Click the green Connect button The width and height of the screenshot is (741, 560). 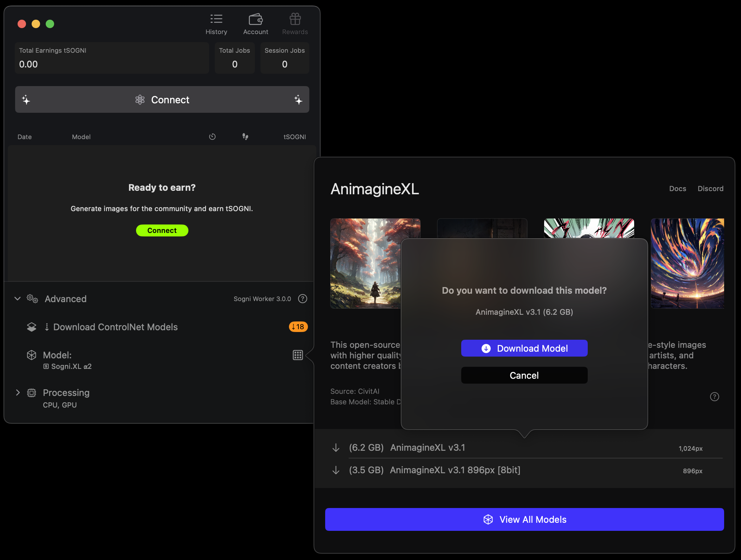pos(162,230)
